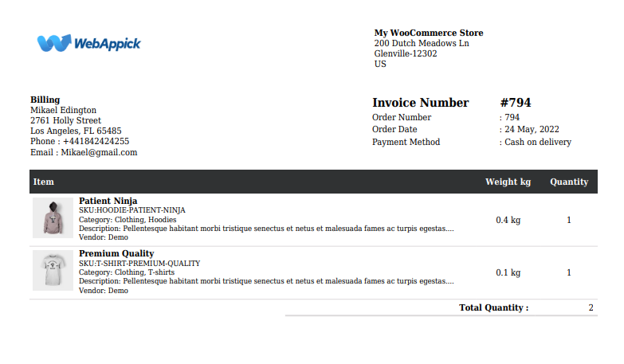
Task: Click the Patient Ninja description line
Action: click(x=266, y=229)
